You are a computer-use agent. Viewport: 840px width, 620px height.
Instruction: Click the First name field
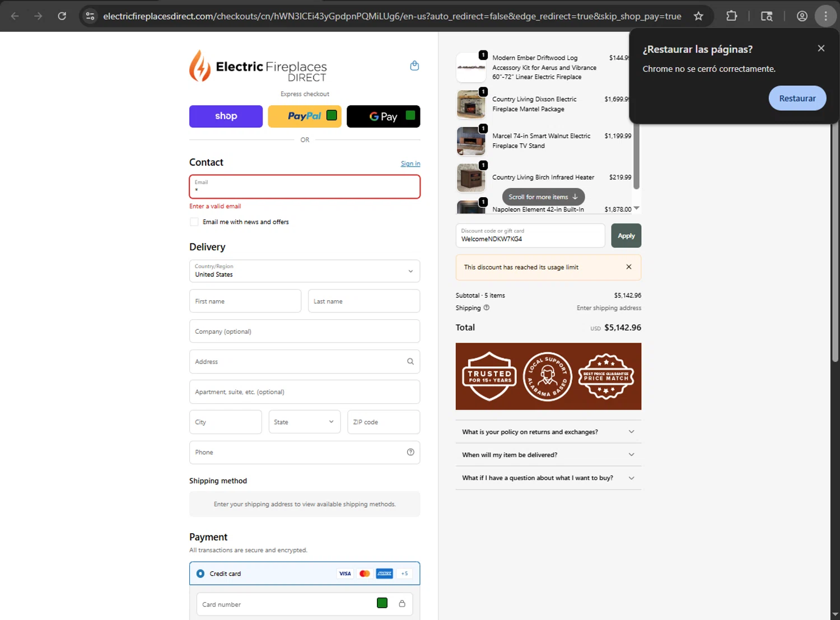(x=245, y=301)
